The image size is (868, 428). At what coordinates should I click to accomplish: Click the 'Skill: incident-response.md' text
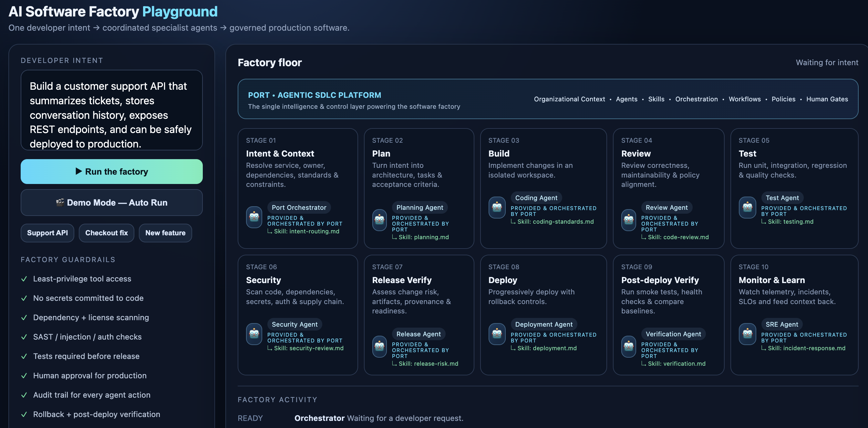tap(806, 349)
